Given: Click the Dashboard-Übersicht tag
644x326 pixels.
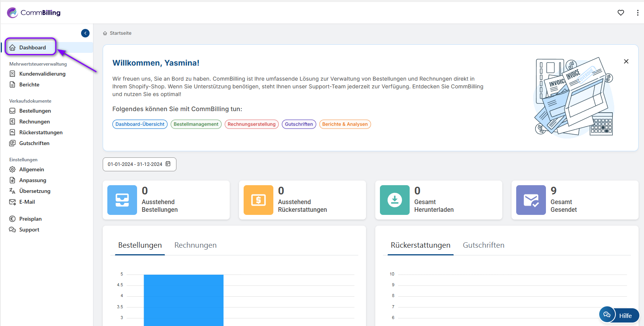Looking at the screenshot, I should pos(140,124).
